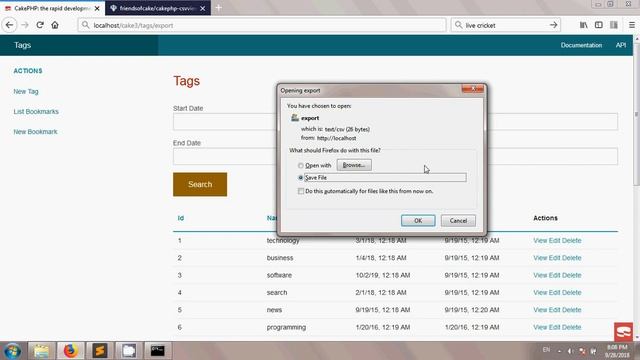This screenshot has width=640, height=360.
Task: Sort the table by Id column
Action: (x=181, y=218)
